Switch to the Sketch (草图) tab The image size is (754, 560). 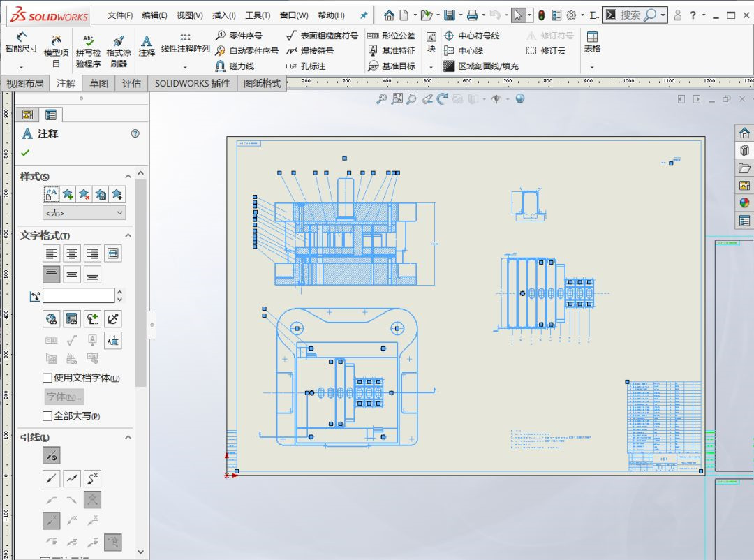[x=98, y=83]
